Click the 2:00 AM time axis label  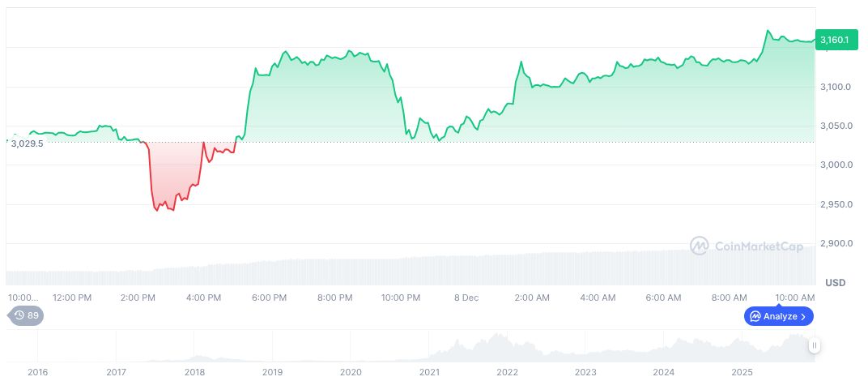tap(532, 298)
